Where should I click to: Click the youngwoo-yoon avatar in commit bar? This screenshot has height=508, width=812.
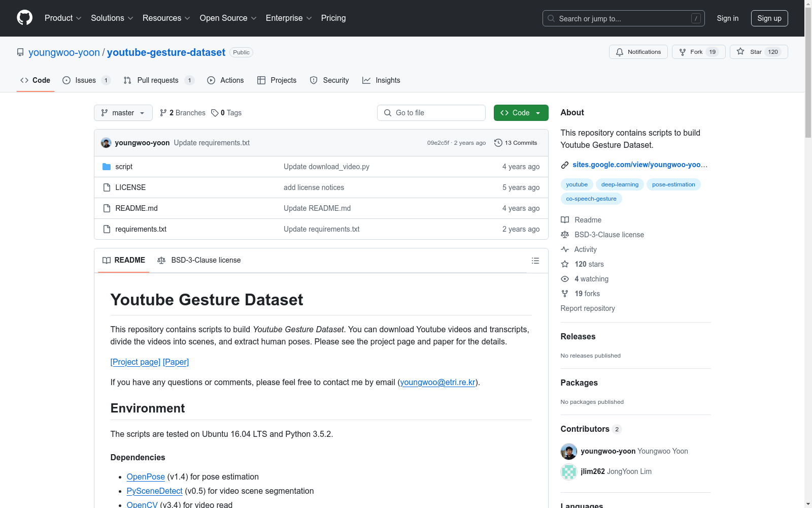click(106, 143)
